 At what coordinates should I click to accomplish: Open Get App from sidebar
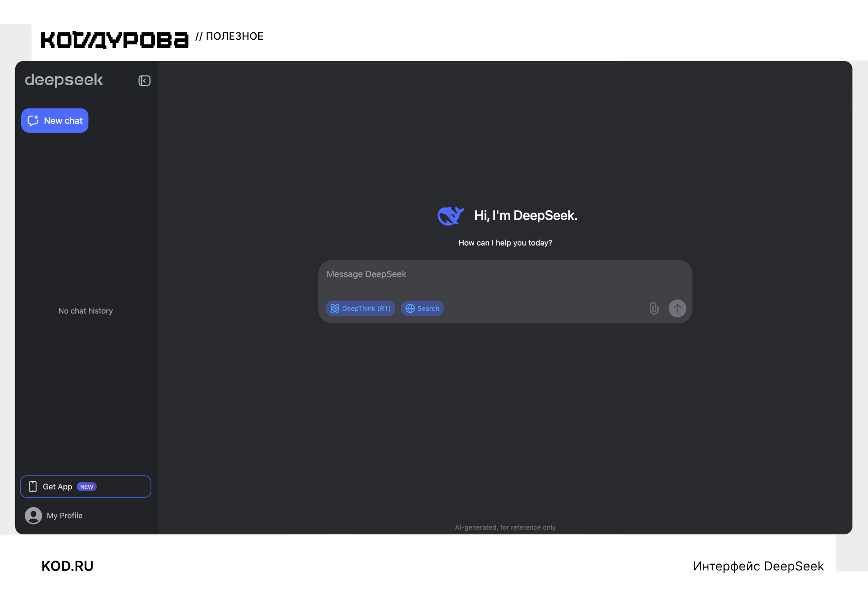point(86,486)
